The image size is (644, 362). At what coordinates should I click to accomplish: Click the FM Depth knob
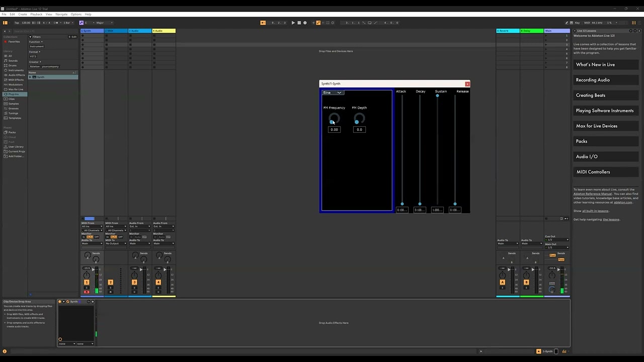click(x=359, y=119)
